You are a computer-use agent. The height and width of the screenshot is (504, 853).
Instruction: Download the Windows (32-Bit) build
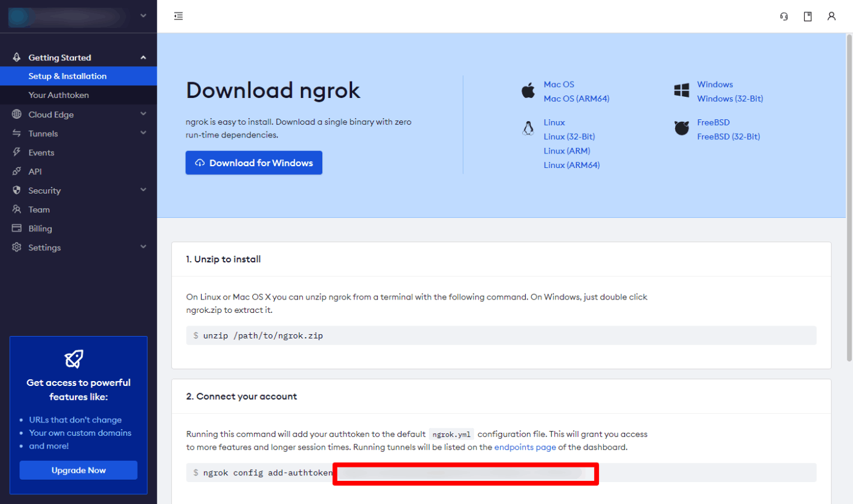(x=730, y=99)
